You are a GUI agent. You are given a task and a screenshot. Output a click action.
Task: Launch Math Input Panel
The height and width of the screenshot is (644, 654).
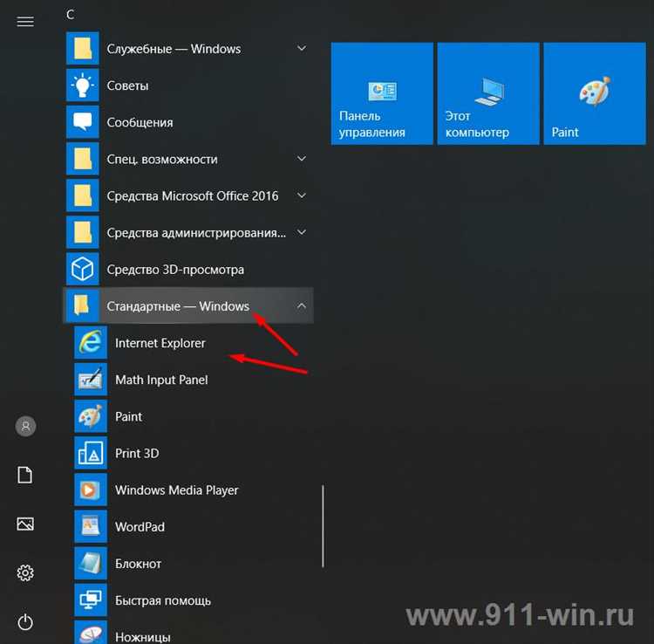pos(161,380)
